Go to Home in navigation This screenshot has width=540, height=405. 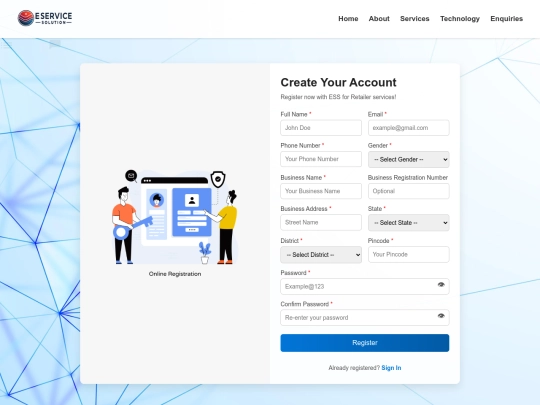pyautogui.click(x=348, y=19)
